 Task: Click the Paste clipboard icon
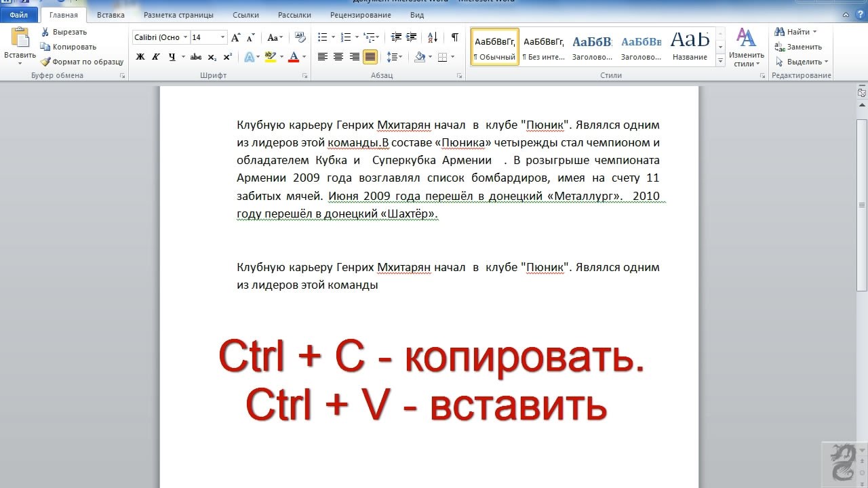pyautogui.click(x=20, y=37)
